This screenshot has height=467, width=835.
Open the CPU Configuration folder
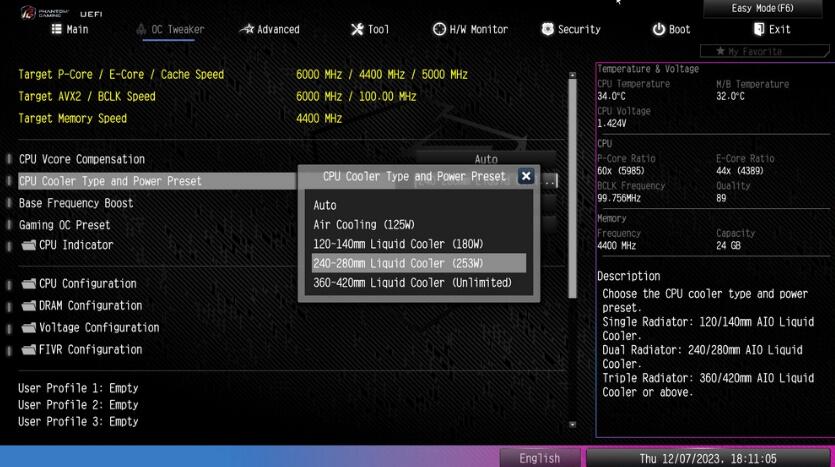point(79,284)
